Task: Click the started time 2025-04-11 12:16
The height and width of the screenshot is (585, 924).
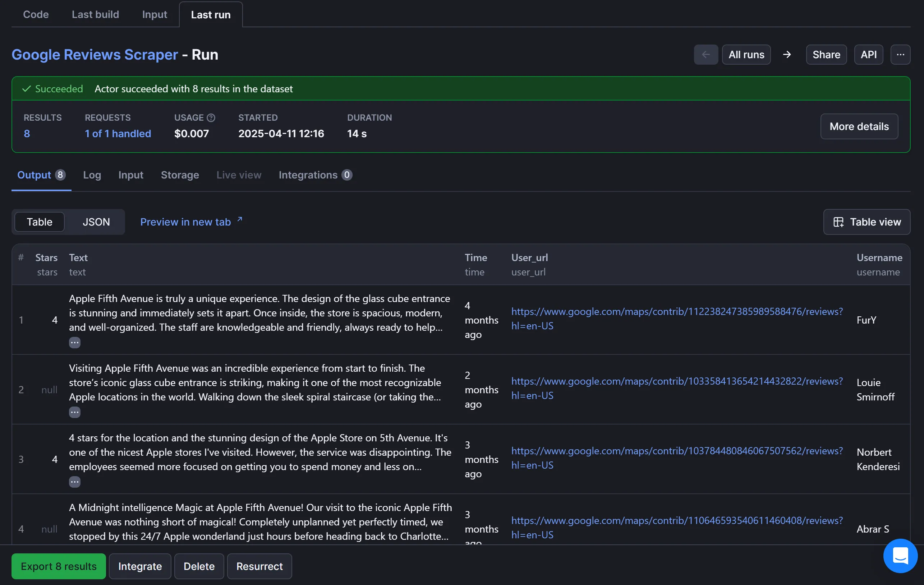Action: [x=281, y=133]
